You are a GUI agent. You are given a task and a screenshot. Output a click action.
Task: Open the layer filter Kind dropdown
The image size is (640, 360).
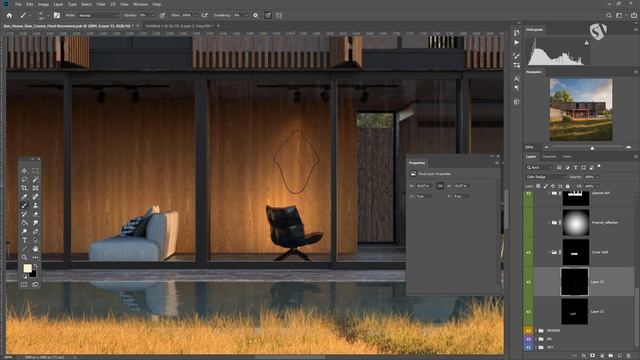[x=539, y=167]
